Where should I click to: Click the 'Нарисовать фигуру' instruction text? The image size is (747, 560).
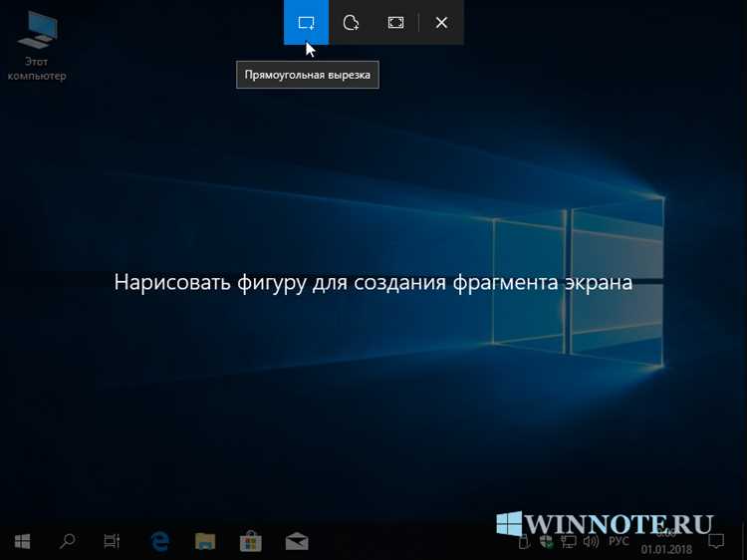point(373,283)
